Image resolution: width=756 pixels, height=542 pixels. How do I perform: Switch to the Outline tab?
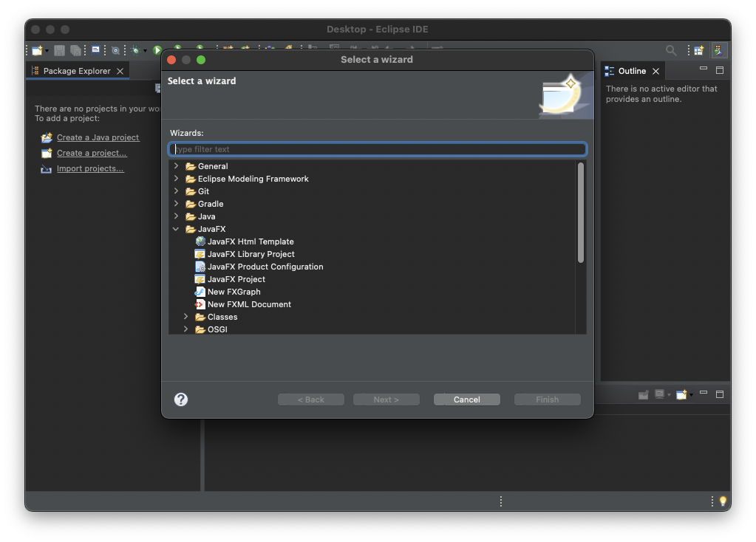pos(632,71)
